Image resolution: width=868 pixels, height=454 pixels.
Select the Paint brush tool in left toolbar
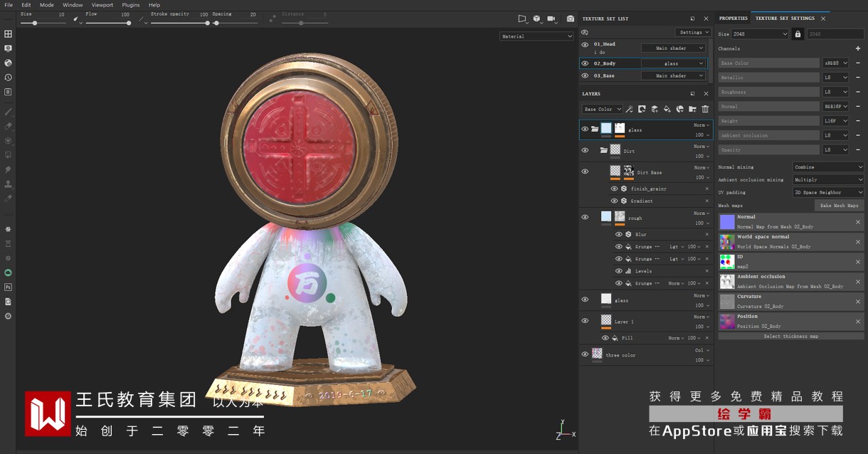9,112
